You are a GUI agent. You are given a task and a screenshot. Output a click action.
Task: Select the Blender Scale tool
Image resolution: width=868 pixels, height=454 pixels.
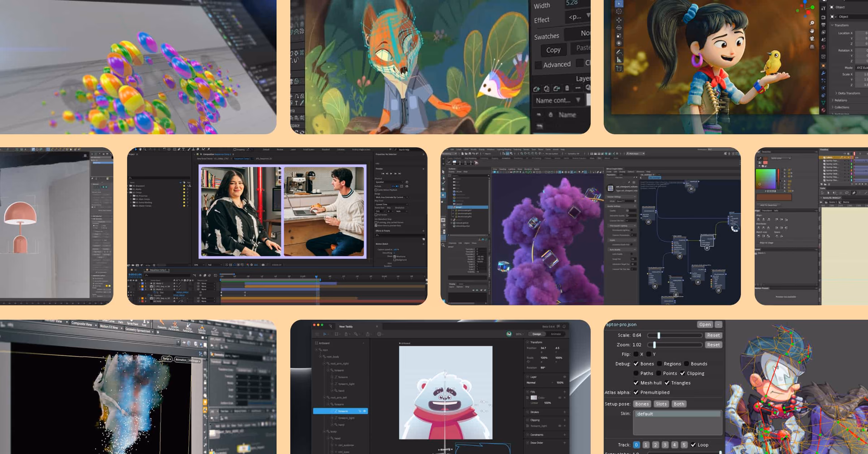[x=619, y=35]
